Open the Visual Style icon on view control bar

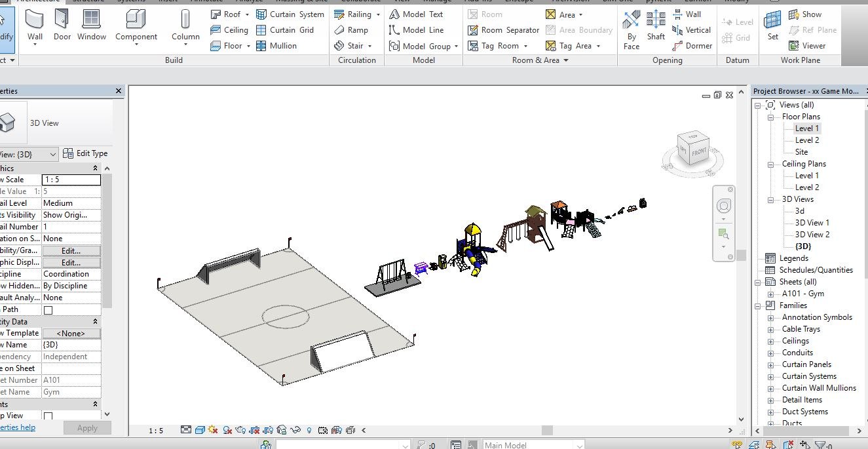(200, 429)
